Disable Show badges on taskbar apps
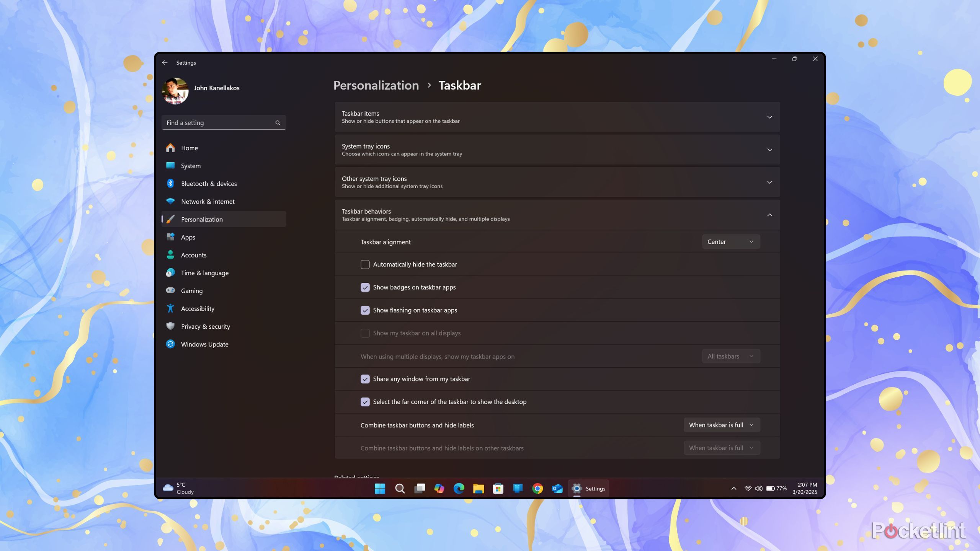Viewport: 980px width, 551px height. pyautogui.click(x=365, y=287)
